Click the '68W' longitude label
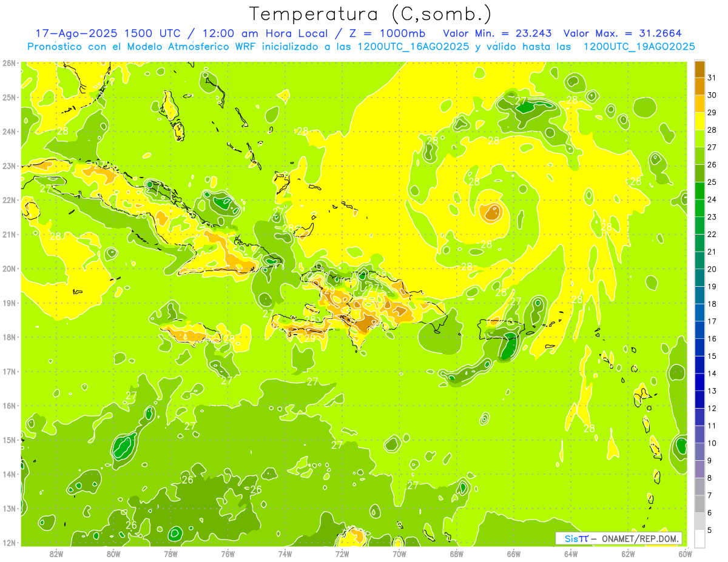Viewport: 728px width, 562px height. (x=456, y=554)
